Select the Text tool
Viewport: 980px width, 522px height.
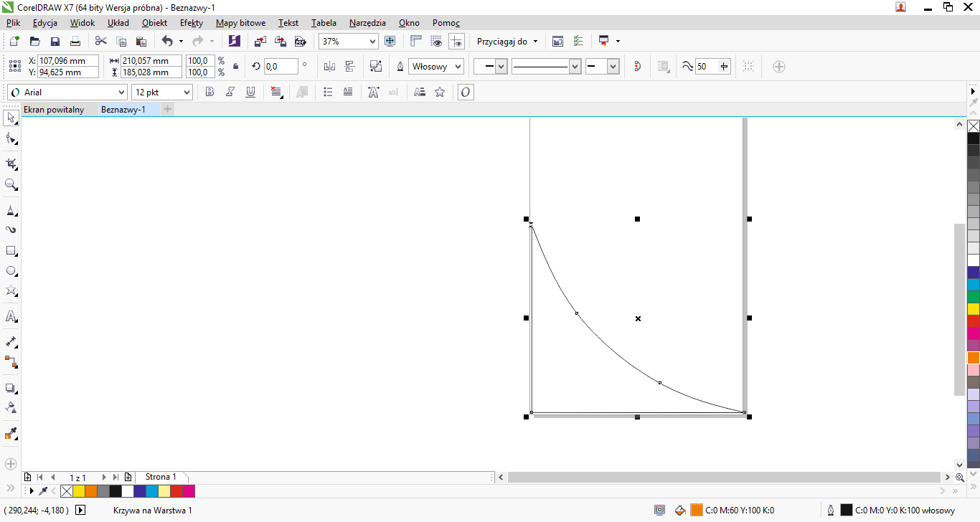click(11, 316)
